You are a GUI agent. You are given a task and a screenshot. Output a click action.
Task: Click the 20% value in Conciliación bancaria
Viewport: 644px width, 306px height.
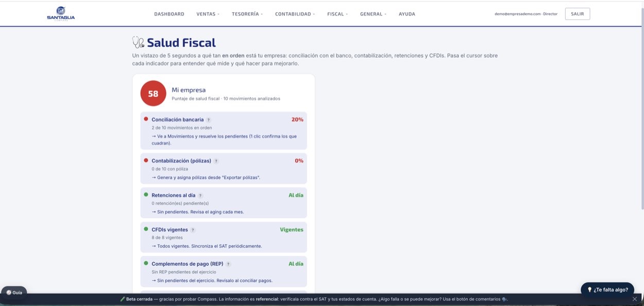(297, 120)
